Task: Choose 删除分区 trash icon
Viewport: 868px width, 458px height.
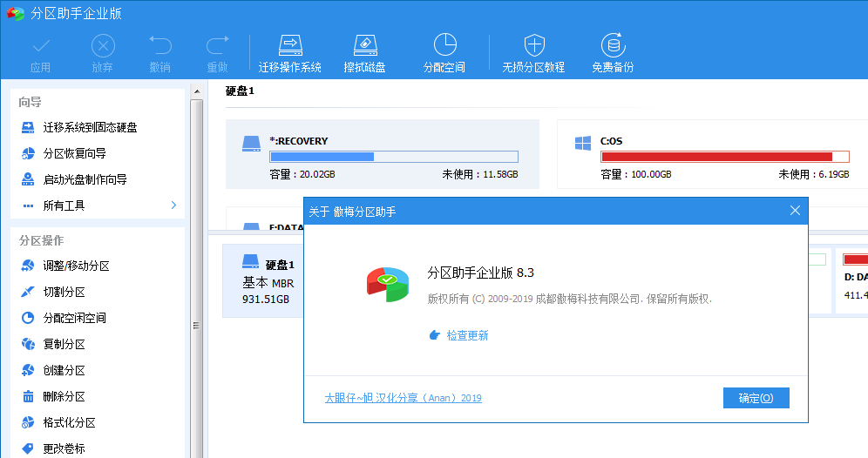Action: pos(28,396)
